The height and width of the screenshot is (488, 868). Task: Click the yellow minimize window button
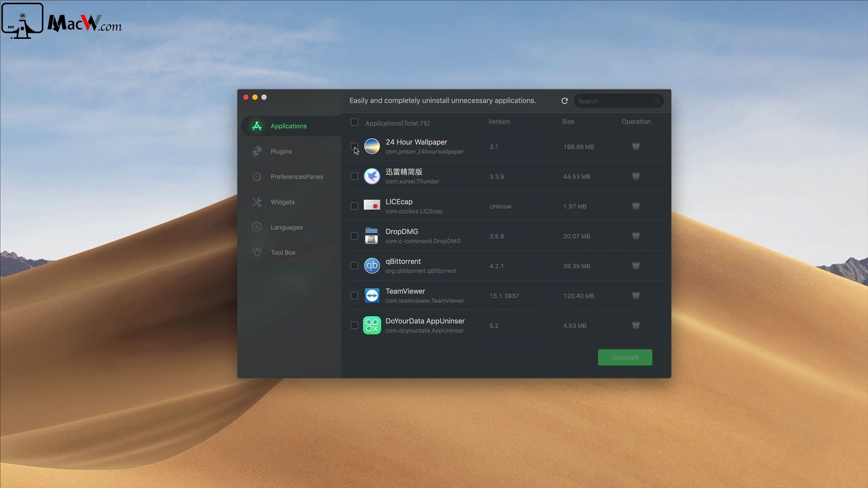(255, 97)
